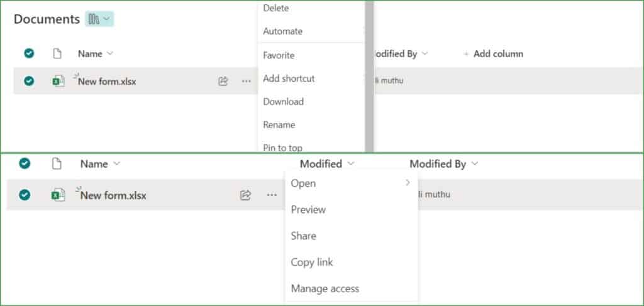Viewport: 644px width, 306px height.
Task: Deselect the New form.xlsx row checkbox in the bottom list
Action: point(25,195)
